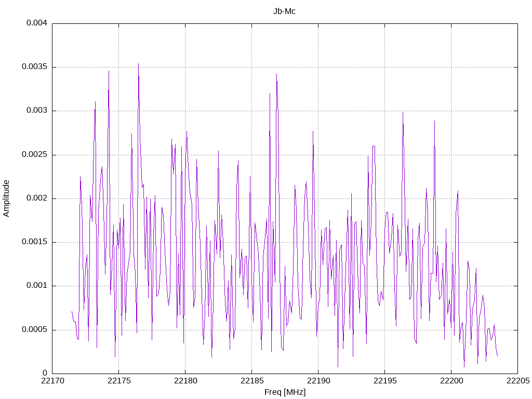Click the x-axis tick label 22200
The height and width of the screenshot is (399, 532).
(451, 381)
